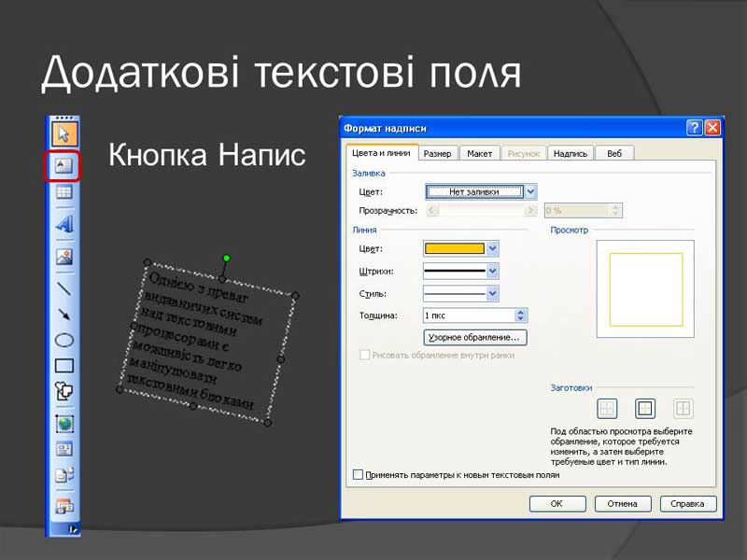This screenshot has height=560, width=747.
Task: Select the Rectangle shape tool
Action: point(63,366)
